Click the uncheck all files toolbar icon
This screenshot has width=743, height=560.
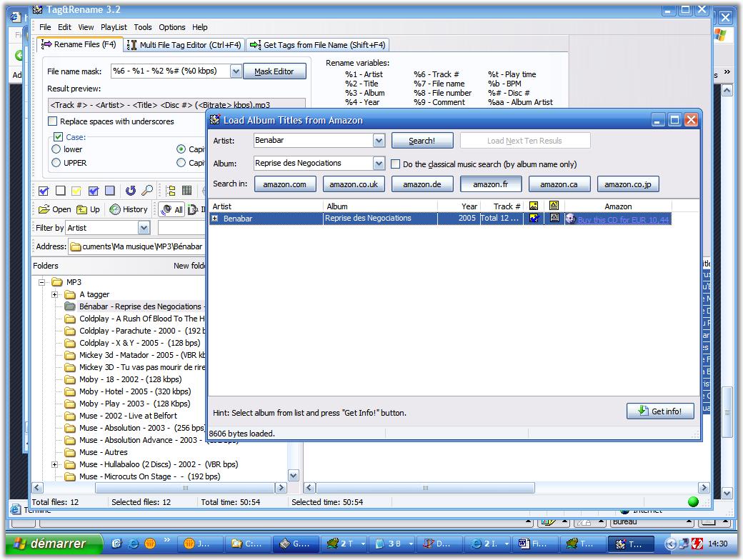click(x=60, y=191)
